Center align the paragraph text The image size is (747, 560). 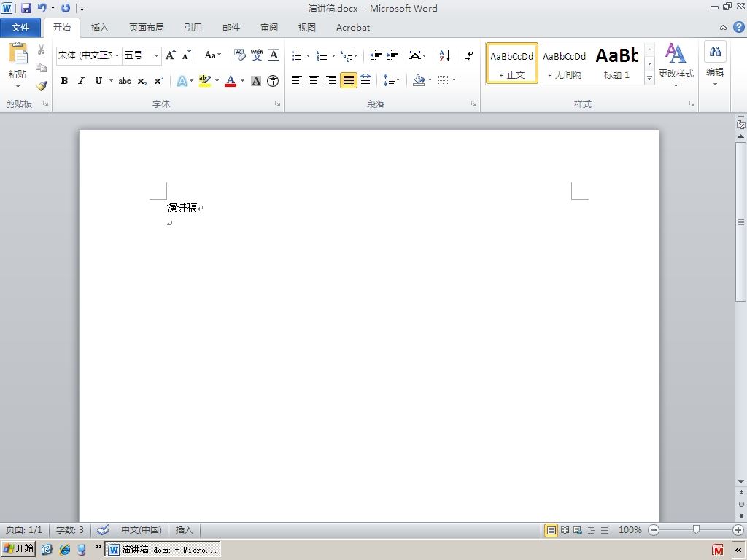(314, 80)
